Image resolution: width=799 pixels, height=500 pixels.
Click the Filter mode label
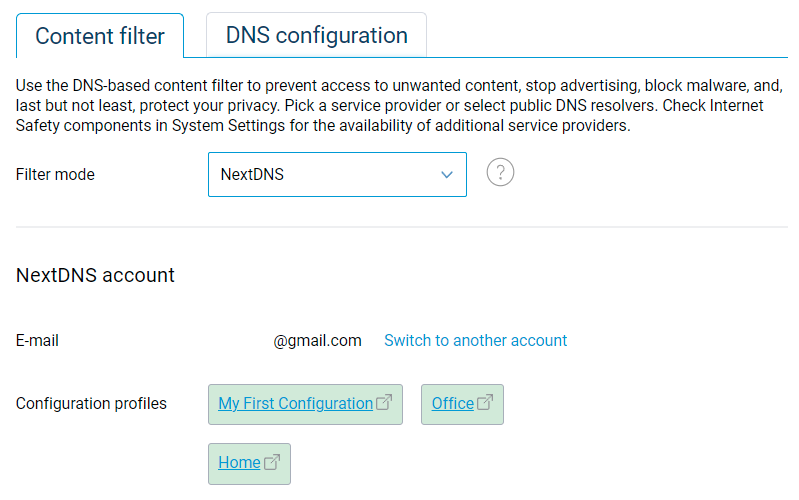55,175
